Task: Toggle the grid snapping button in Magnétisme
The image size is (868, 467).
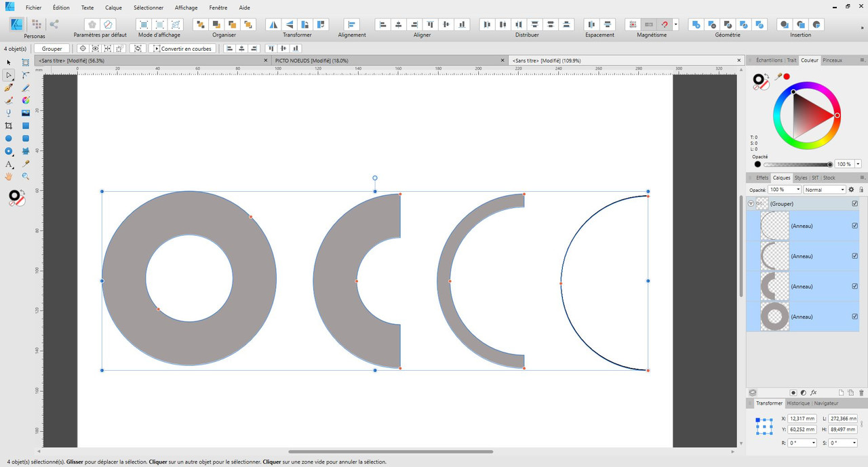Action: click(633, 24)
